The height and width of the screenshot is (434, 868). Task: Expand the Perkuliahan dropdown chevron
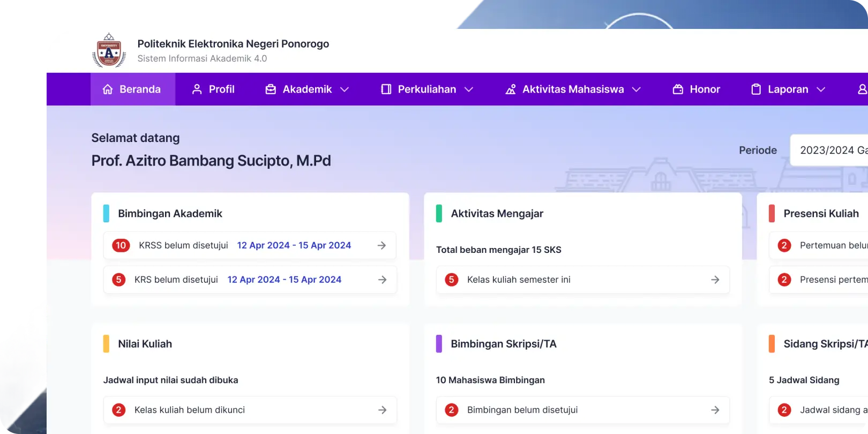coord(469,89)
